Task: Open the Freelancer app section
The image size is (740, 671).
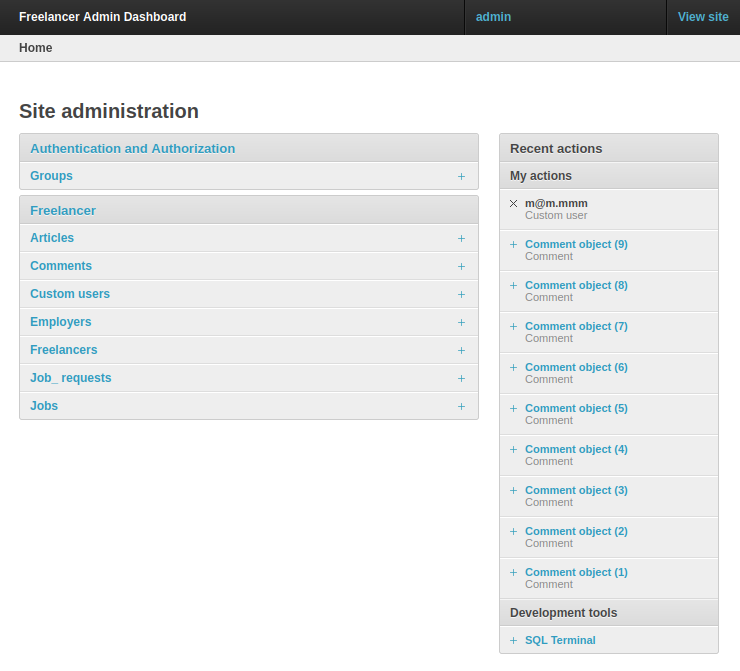Action: (63, 210)
